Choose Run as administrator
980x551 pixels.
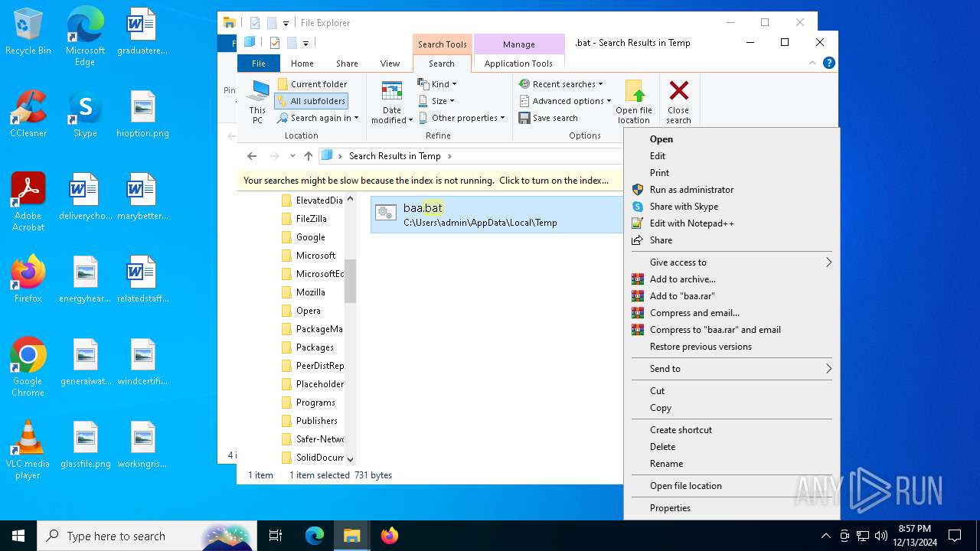click(731, 190)
